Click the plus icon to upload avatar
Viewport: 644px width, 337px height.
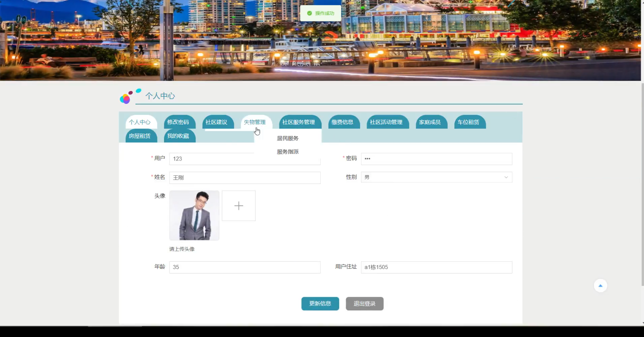pos(238,206)
